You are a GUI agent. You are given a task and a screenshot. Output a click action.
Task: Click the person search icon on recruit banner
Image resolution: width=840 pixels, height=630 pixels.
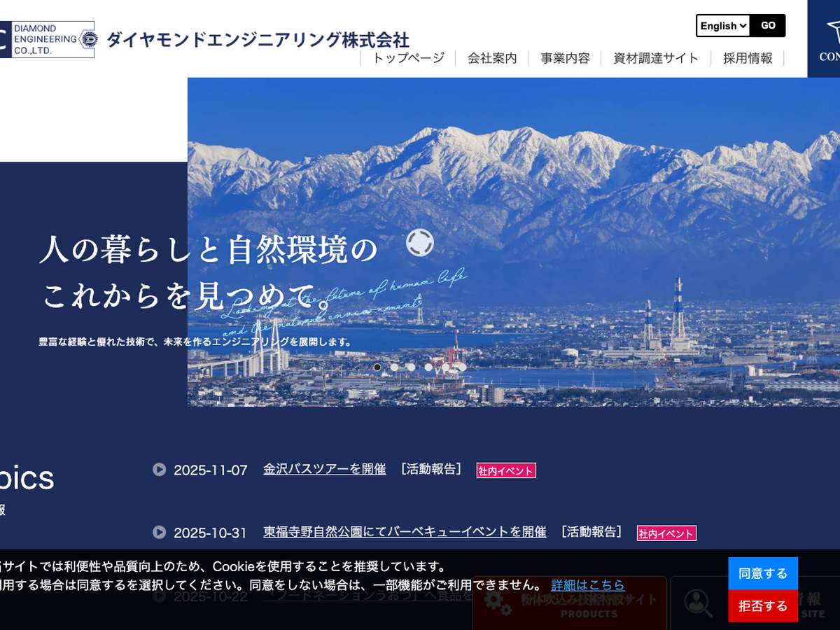698,603
